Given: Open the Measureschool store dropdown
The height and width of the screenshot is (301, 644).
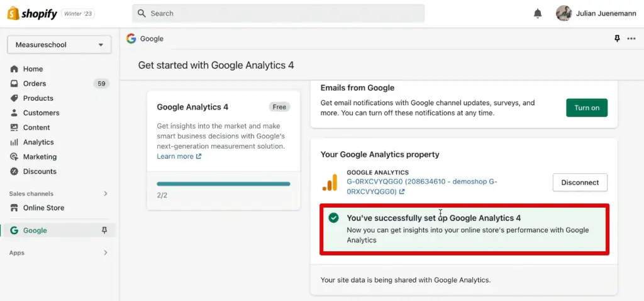Looking at the screenshot, I should pyautogui.click(x=59, y=45).
